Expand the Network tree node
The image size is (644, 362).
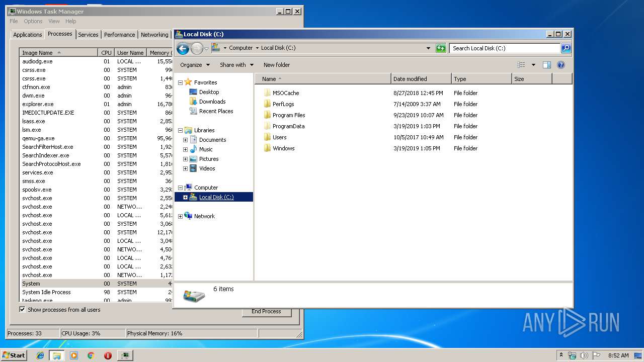tap(180, 216)
